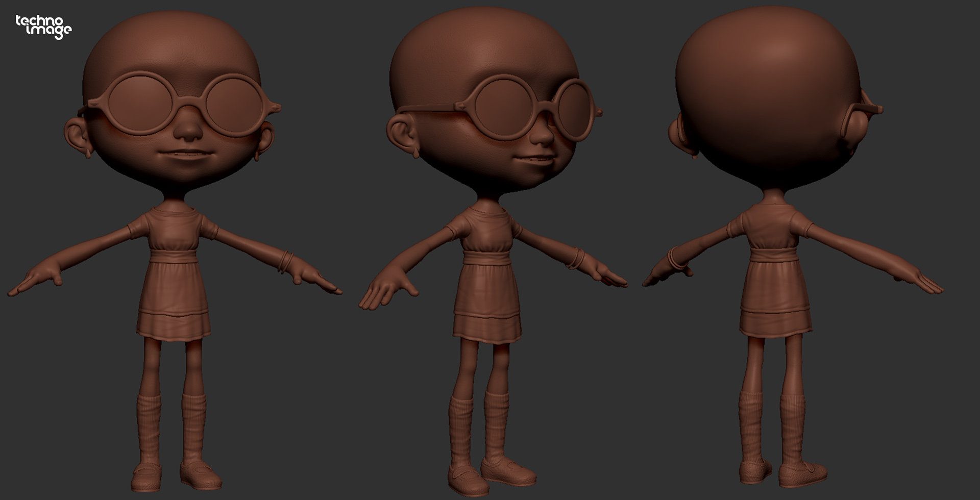Select the bracelet on the front view wrist
This screenshot has width=980, height=500.
pos(285,260)
